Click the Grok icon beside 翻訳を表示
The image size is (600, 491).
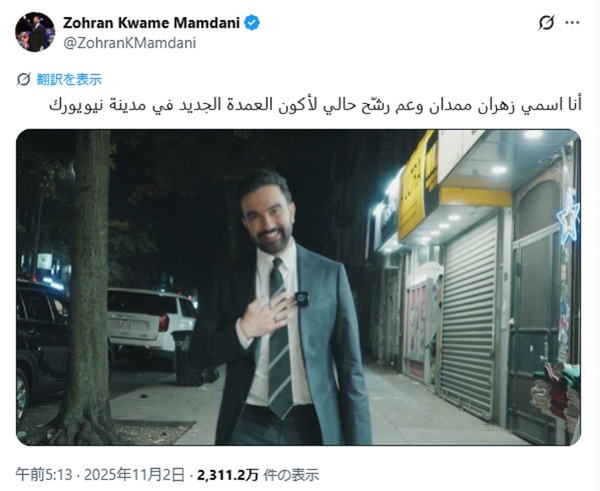click(23, 79)
